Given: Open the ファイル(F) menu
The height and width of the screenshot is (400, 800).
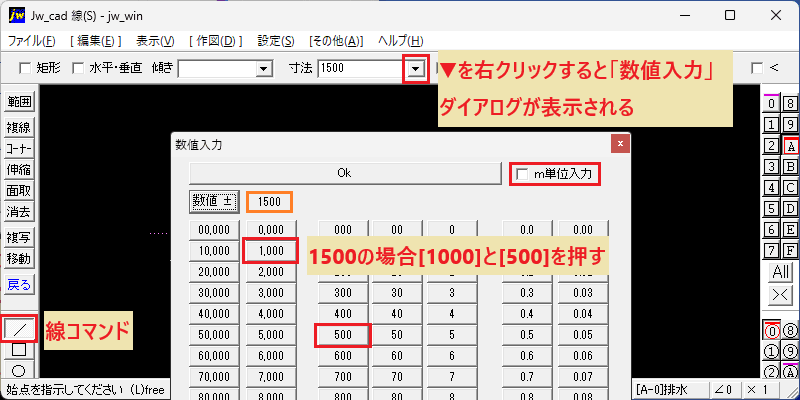Looking at the screenshot, I should pyautogui.click(x=32, y=41).
